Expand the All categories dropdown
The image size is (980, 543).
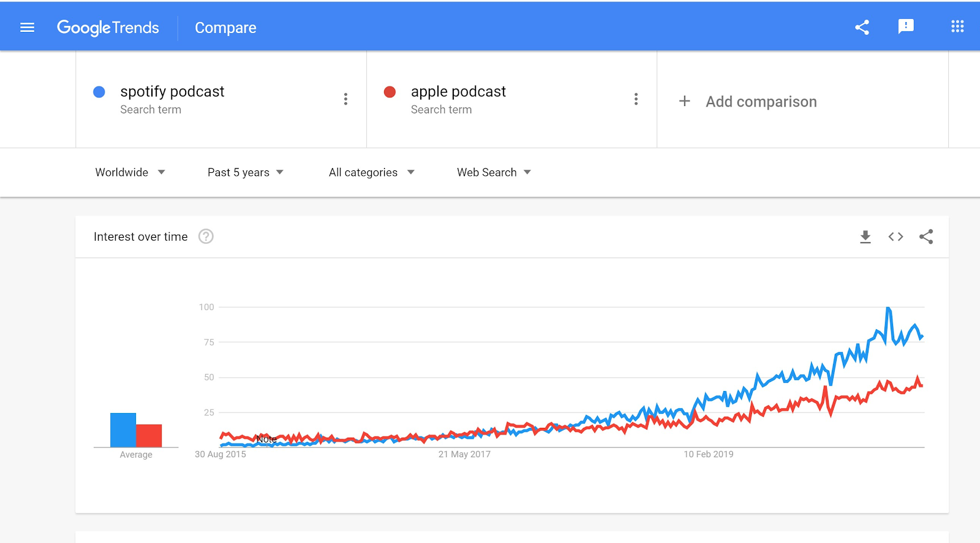click(x=371, y=172)
